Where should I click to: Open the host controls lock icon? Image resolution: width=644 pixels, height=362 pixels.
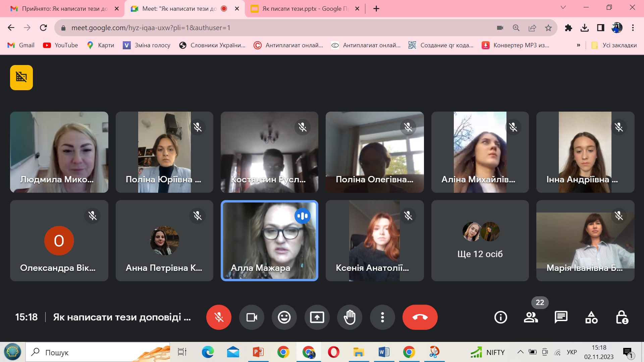[622, 317]
